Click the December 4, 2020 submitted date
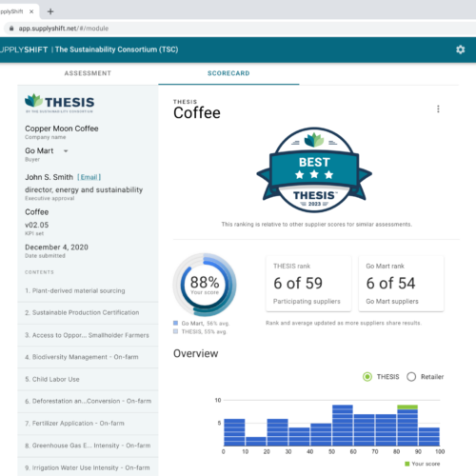Viewport: 476px width, 476px height. 56,248
